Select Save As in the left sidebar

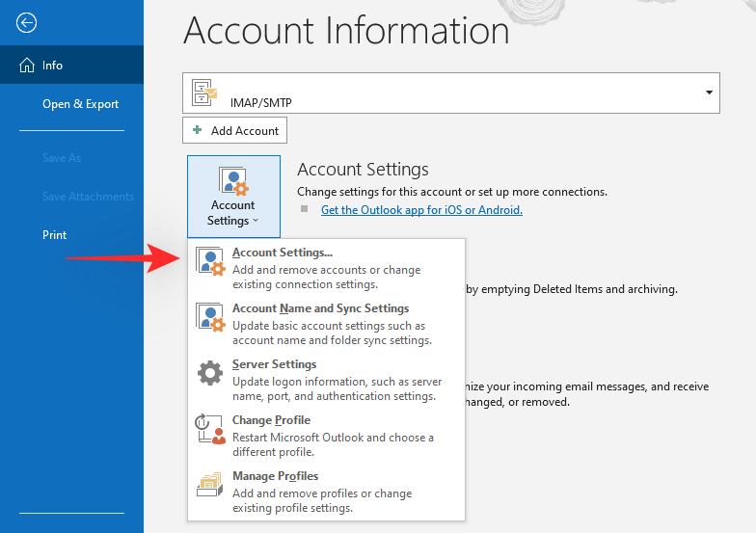[62, 158]
